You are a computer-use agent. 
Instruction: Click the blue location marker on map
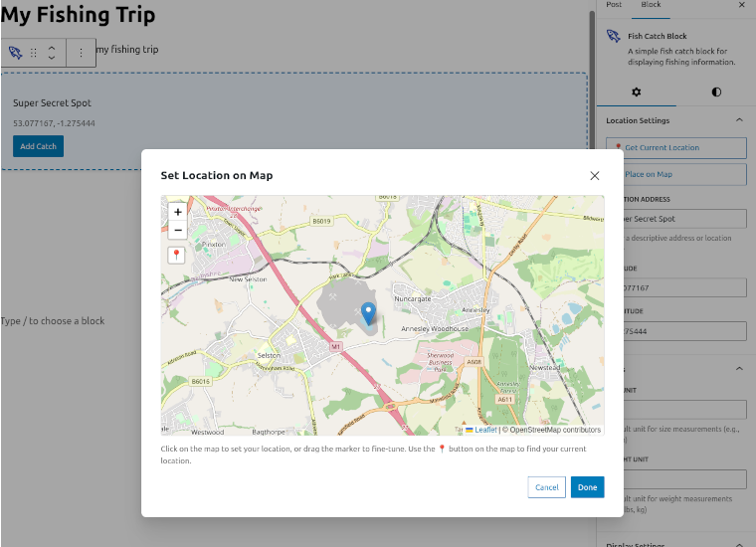point(368,313)
